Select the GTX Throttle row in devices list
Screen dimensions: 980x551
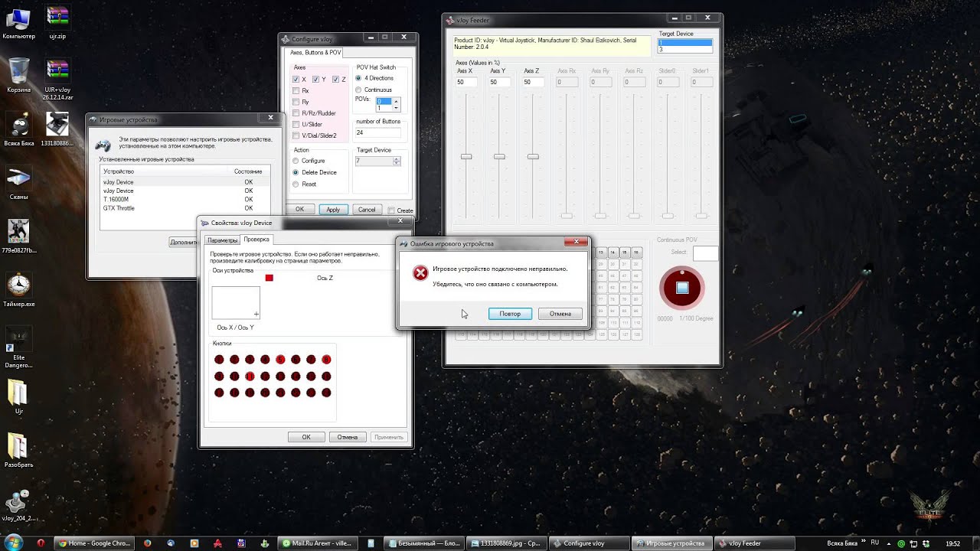[x=185, y=208]
